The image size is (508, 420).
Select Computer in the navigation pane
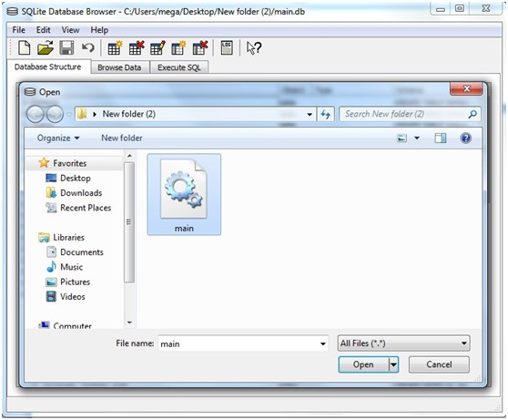click(72, 325)
